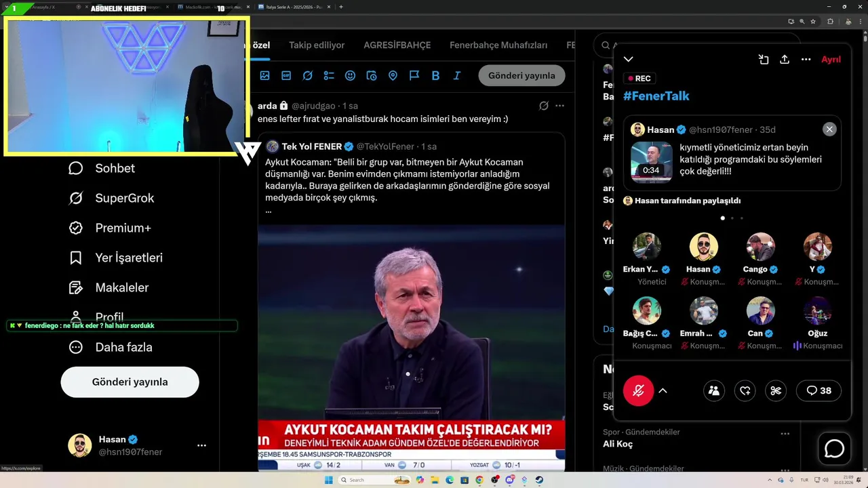The image size is (868, 488).
Task: Open the space participants list icon
Action: [713, 390]
